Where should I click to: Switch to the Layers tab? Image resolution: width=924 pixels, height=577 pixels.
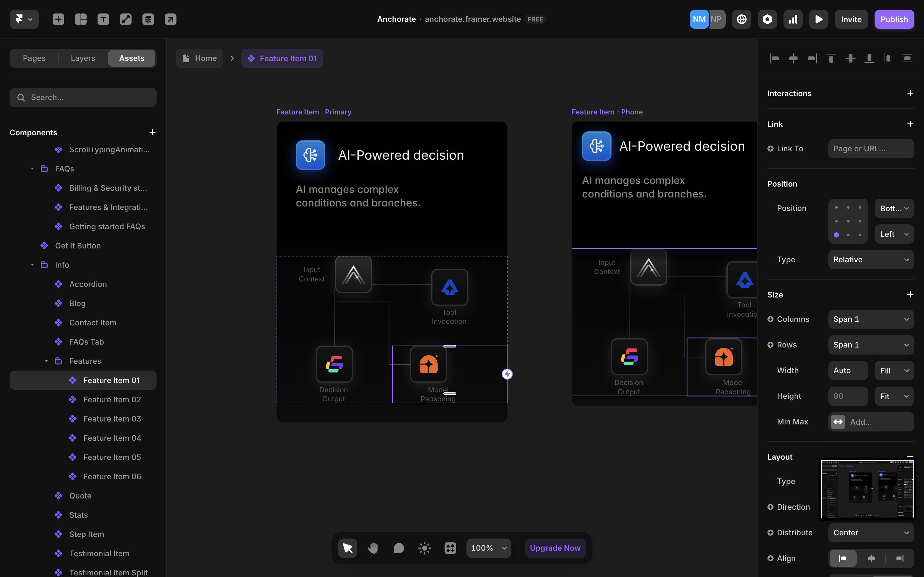[x=83, y=58]
